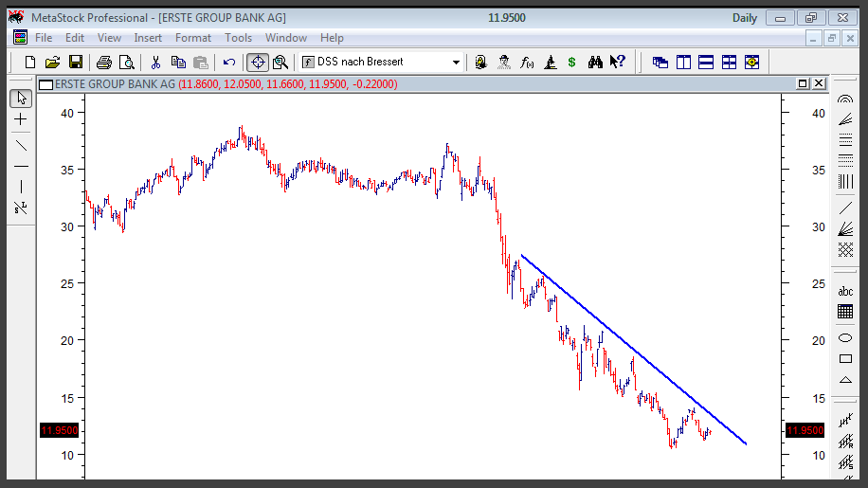Select the vertical line tool

(21, 187)
